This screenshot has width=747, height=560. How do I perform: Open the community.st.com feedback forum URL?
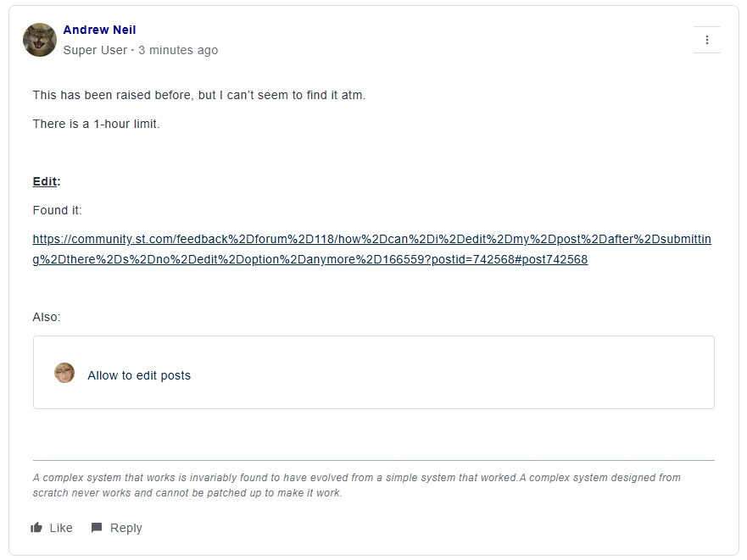(x=371, y=249)
